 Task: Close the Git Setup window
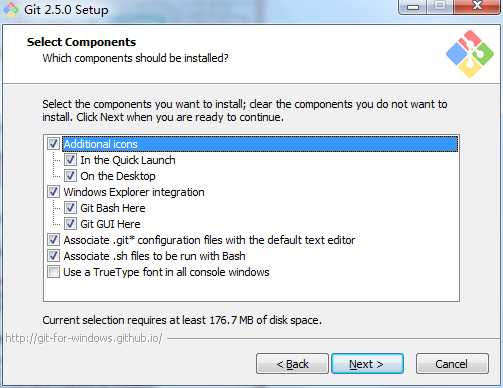click(477, 6)
